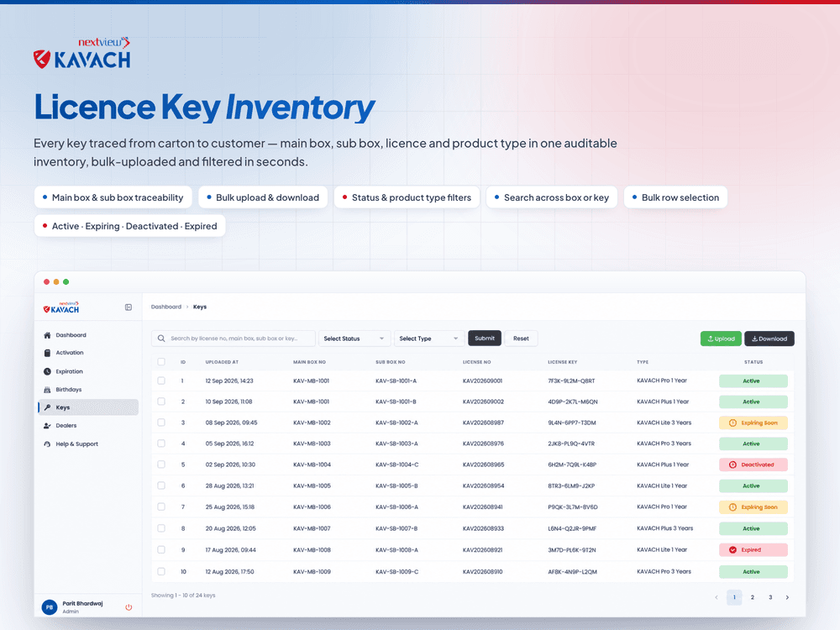Click Bulk upload & download feature tag
This screenshot has width=840, height=630.
click(x=262, y=197)
